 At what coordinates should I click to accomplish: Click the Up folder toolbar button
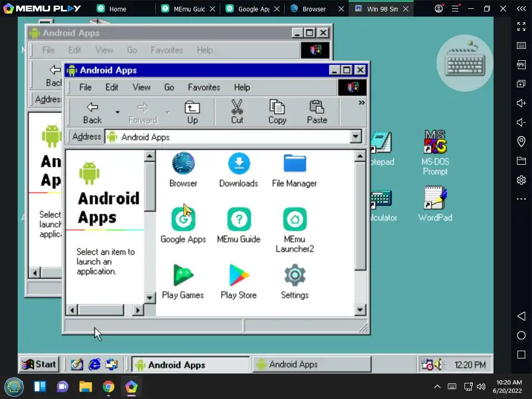(192, 113)
